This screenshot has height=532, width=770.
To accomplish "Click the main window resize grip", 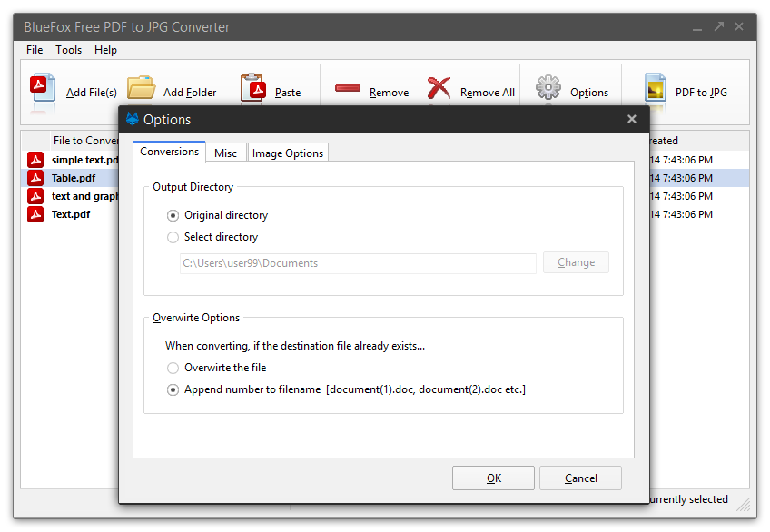I will [744, 505].
